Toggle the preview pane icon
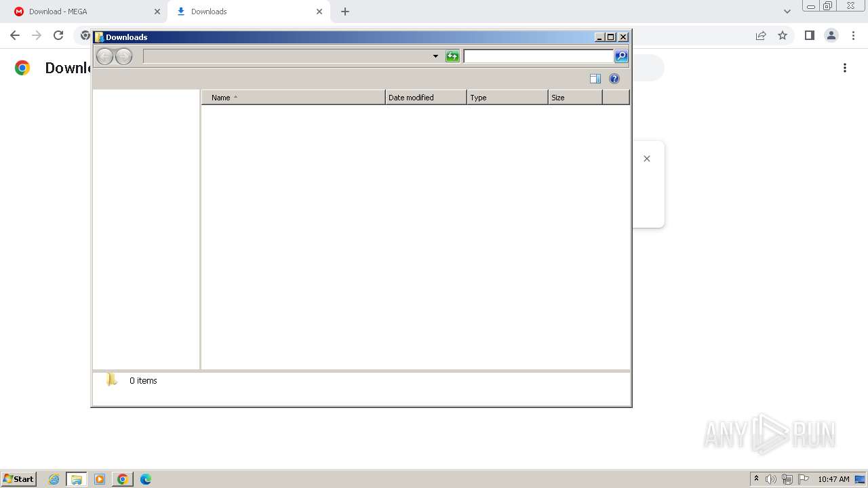 [x=595, y=79]
